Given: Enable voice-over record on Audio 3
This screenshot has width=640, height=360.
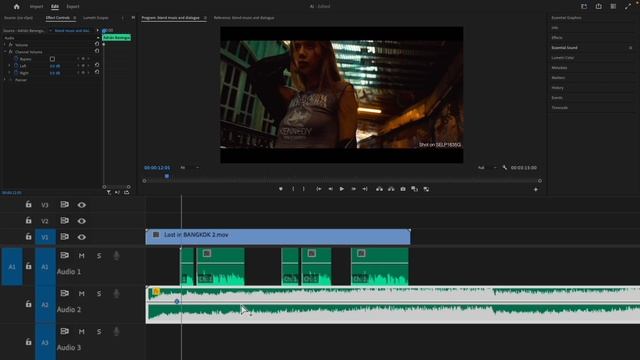Looking at the screenshot, I should (116, 331).
